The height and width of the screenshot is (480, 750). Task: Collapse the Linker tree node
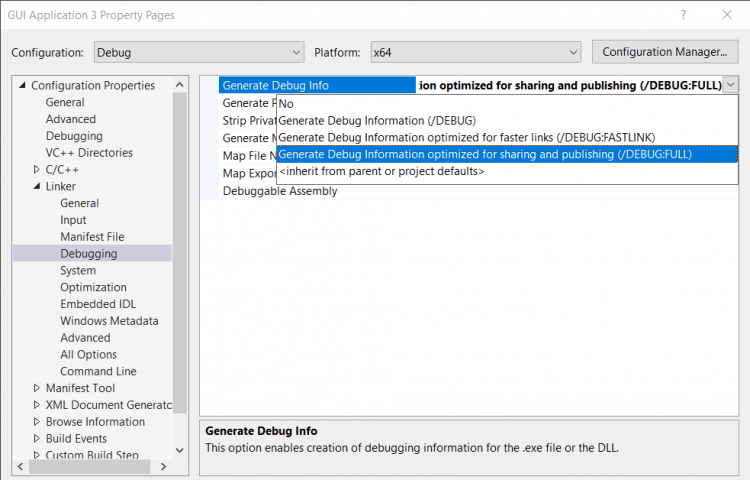(37, 187)
